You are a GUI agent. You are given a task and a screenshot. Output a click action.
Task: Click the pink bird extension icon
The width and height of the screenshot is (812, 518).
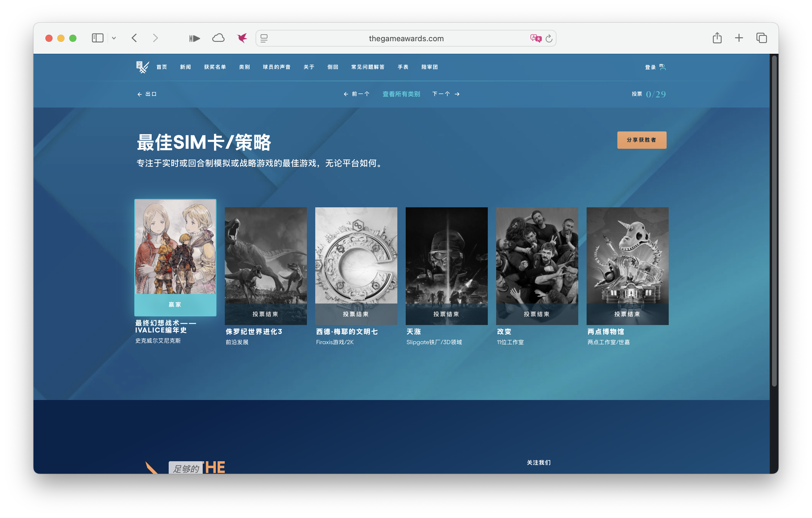pos(242,38)
